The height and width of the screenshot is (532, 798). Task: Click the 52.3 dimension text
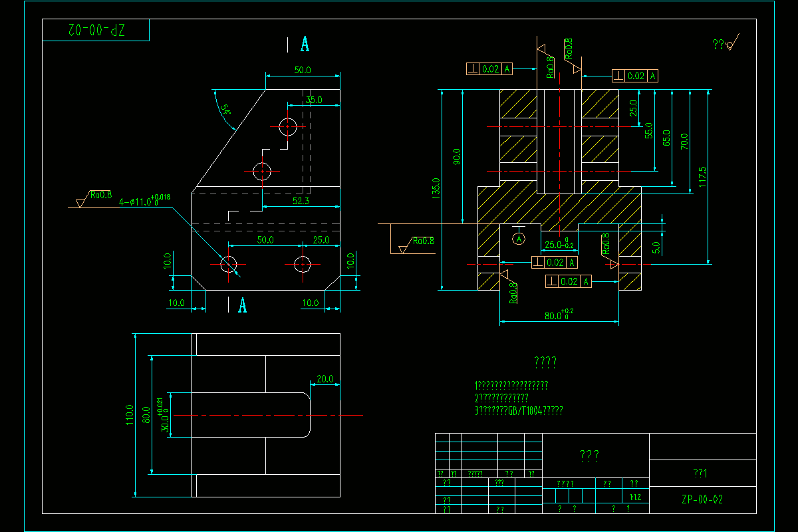click(301, 200)
